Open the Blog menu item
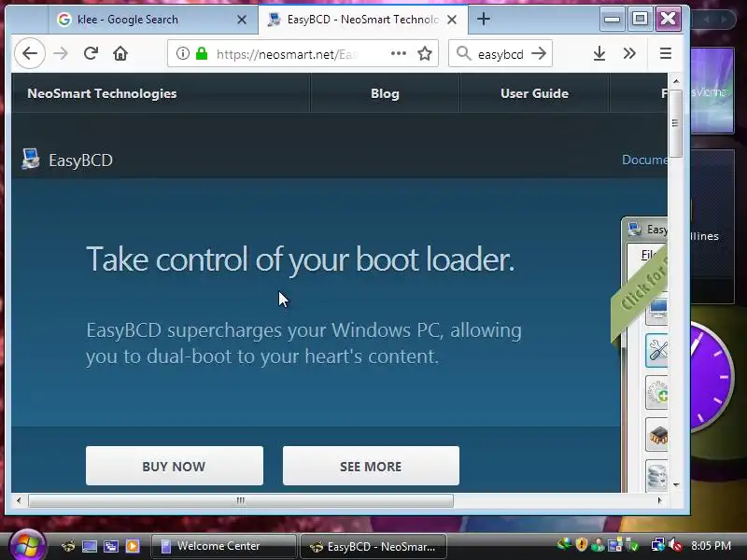747x560 pixels. tap(385, 93)
